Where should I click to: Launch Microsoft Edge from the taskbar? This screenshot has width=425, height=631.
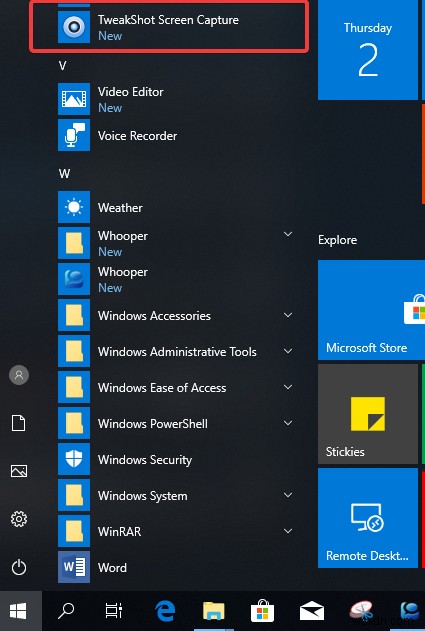pyautogui.click(x=165, y=611)
